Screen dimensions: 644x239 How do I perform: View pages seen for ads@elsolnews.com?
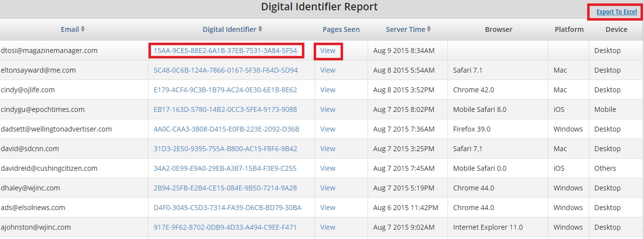coord(328,208)
